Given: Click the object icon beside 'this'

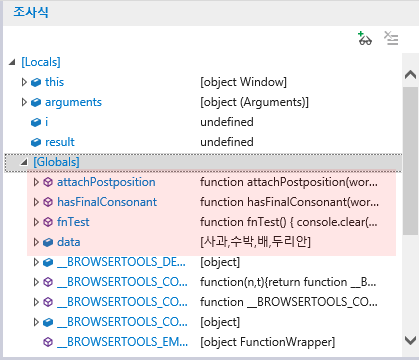Looking at the screenshot, I should point(36,82).
